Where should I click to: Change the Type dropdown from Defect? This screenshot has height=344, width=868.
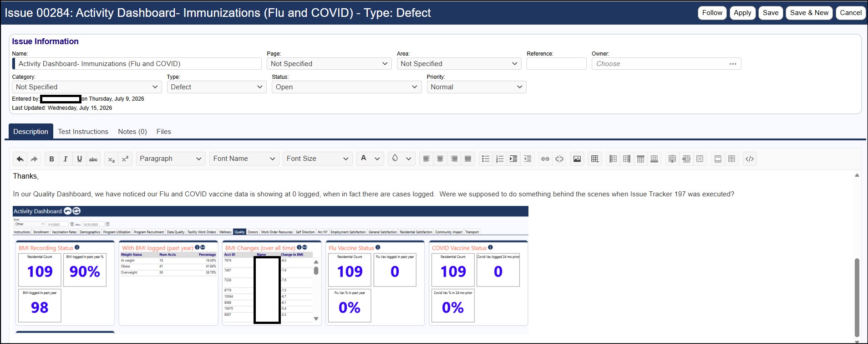(x=217, y=87)
